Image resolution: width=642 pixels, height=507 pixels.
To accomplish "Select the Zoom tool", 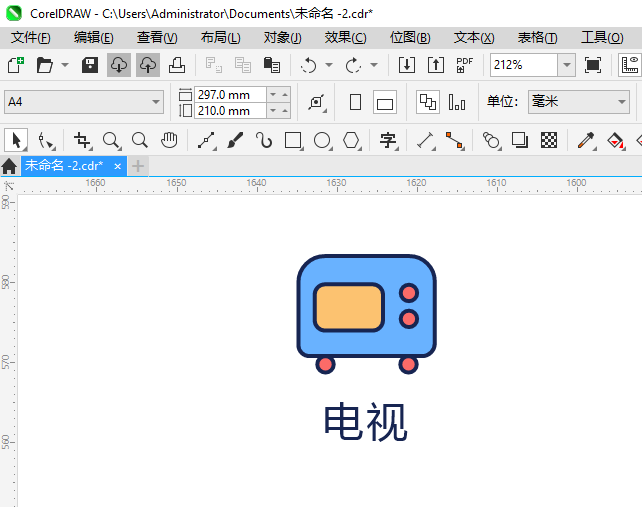I will point(111,140).
